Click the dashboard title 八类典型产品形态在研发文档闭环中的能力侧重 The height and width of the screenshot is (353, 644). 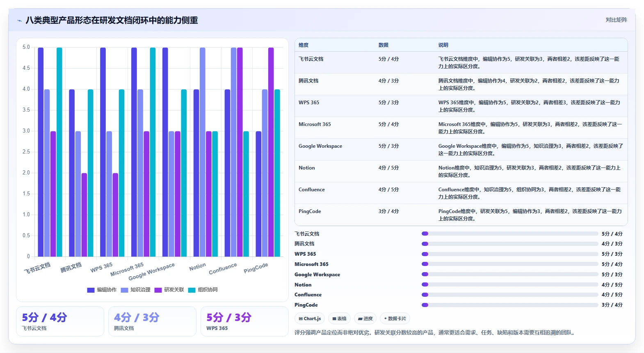point(112,21)
